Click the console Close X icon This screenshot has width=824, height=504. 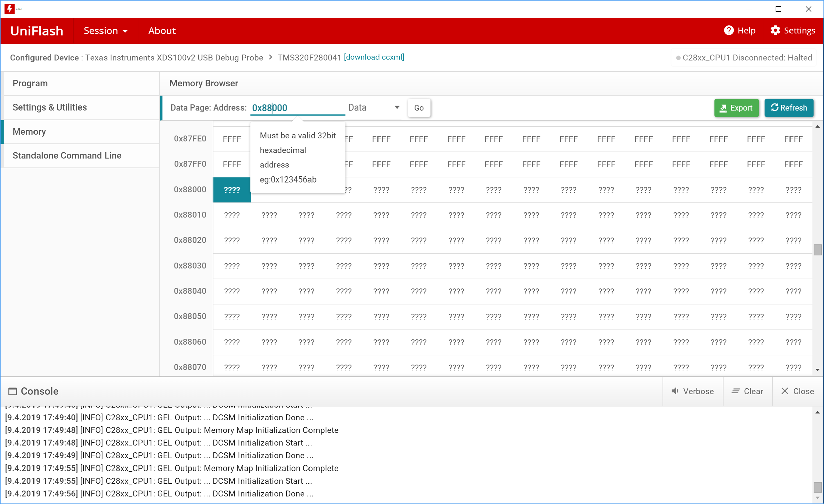click(785, 391)
